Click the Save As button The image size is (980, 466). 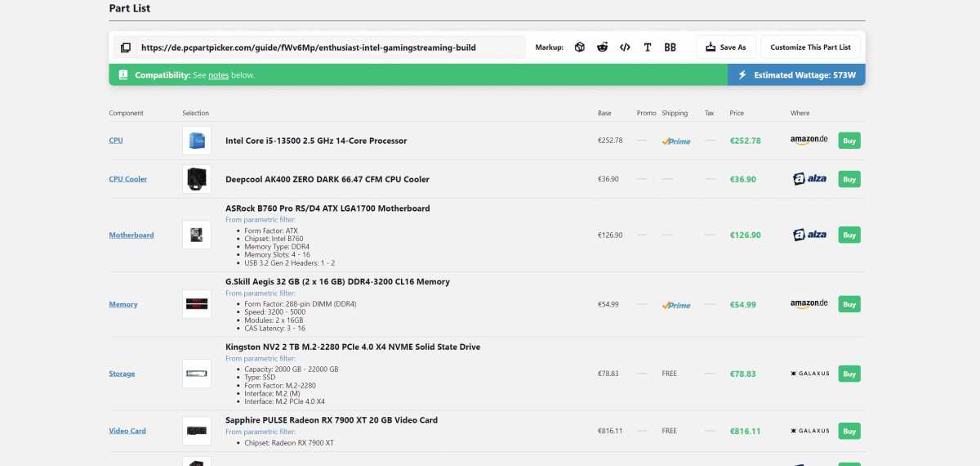726,47
